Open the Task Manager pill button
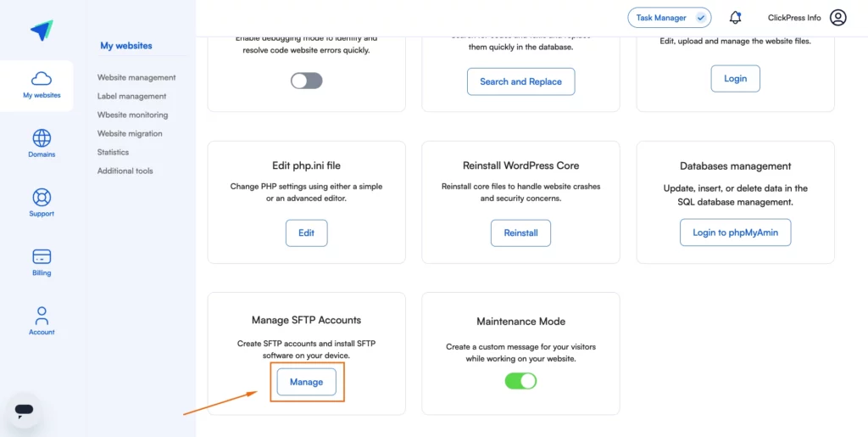Image resolution: width=868 pixels, height=437 pixels. [670, 18]
